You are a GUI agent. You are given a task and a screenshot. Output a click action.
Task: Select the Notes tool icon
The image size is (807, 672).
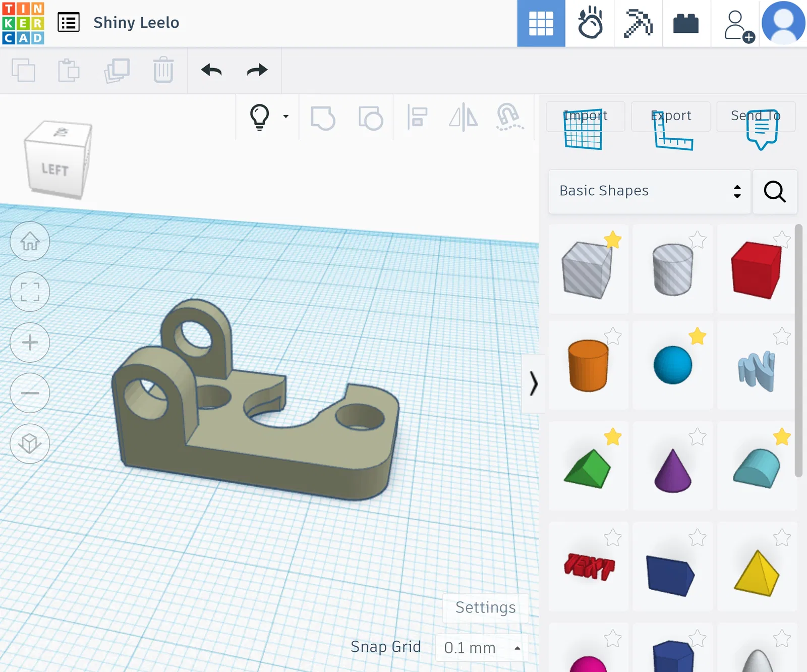[762, 130]
